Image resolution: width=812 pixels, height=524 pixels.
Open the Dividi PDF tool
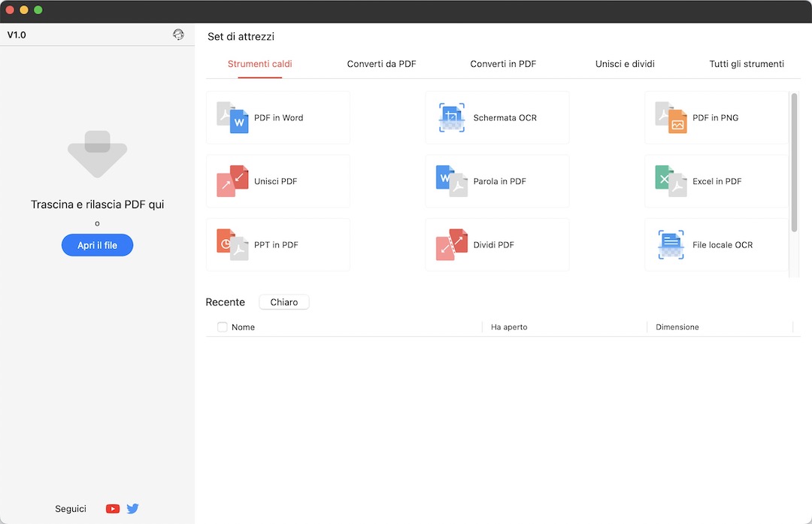tap(496, 244)
